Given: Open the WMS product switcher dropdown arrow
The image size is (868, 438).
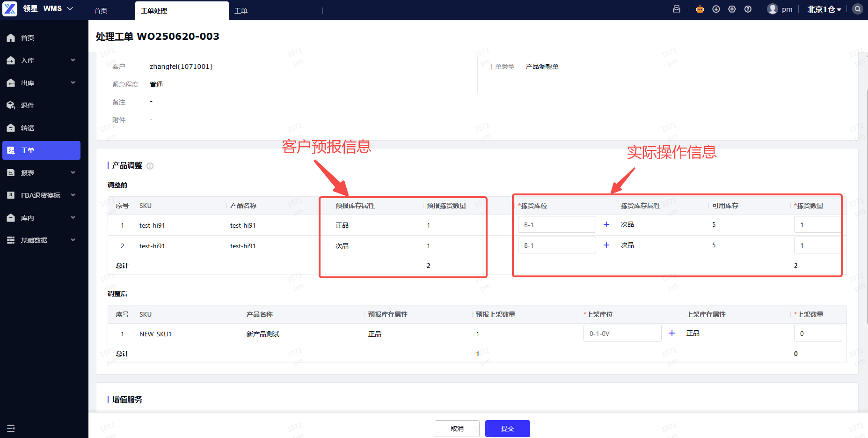Looking at the screenshot, I should click(70, 8).
